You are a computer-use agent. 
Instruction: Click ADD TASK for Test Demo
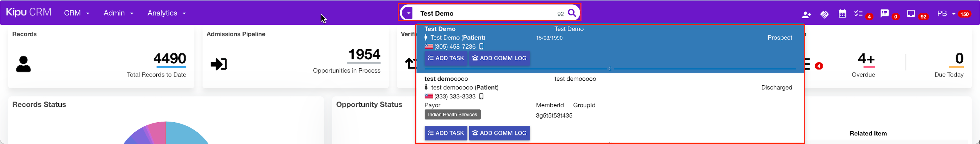point(446,58)
